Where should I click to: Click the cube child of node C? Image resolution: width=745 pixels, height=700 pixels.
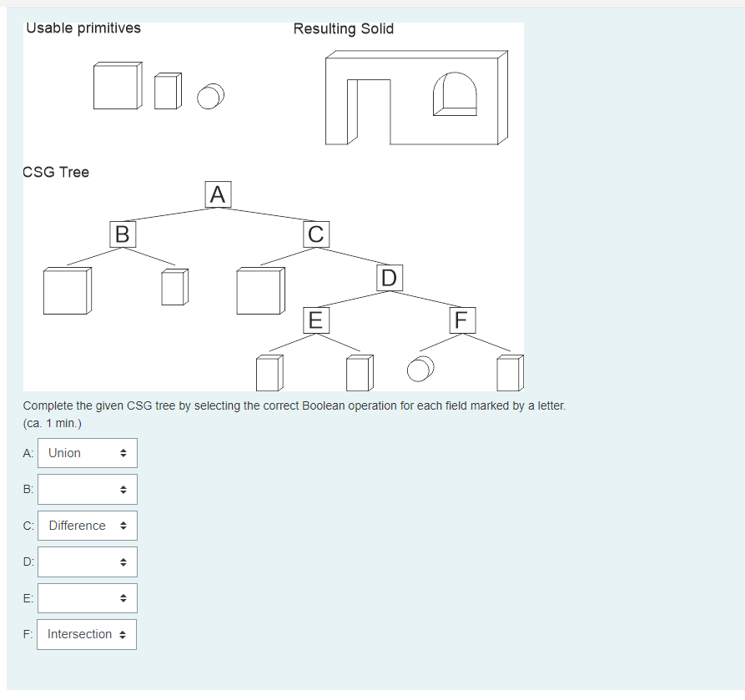pos(259,292)
